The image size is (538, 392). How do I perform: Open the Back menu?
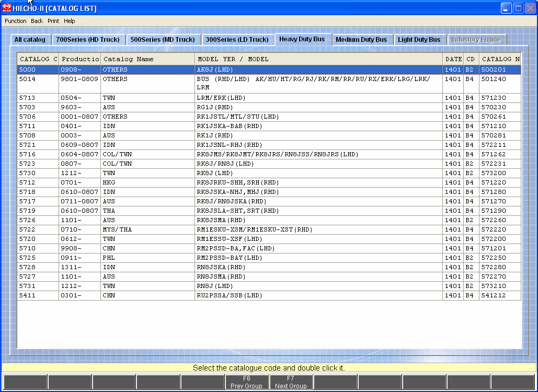click(37, 21)
